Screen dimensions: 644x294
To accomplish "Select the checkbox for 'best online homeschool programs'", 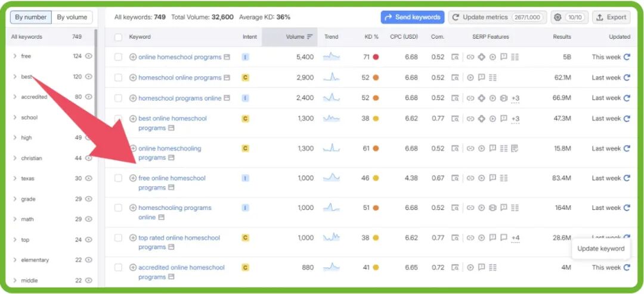I will [118, 119].
